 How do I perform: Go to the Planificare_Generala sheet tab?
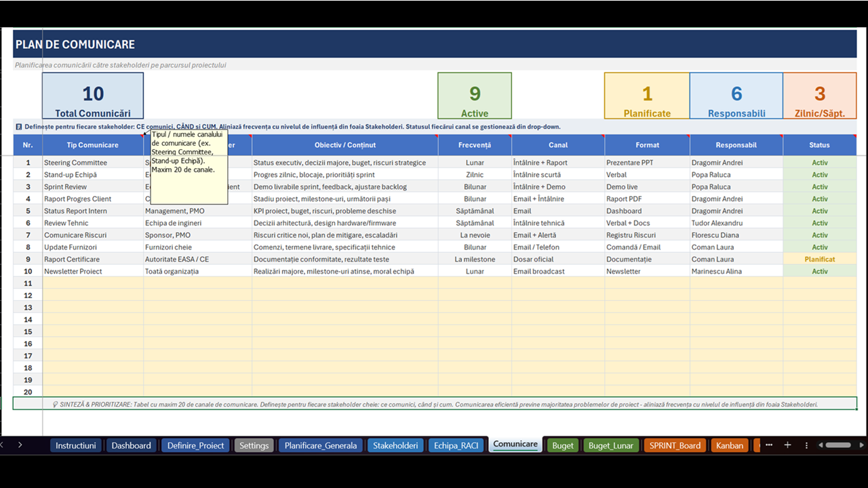(321, 445)
